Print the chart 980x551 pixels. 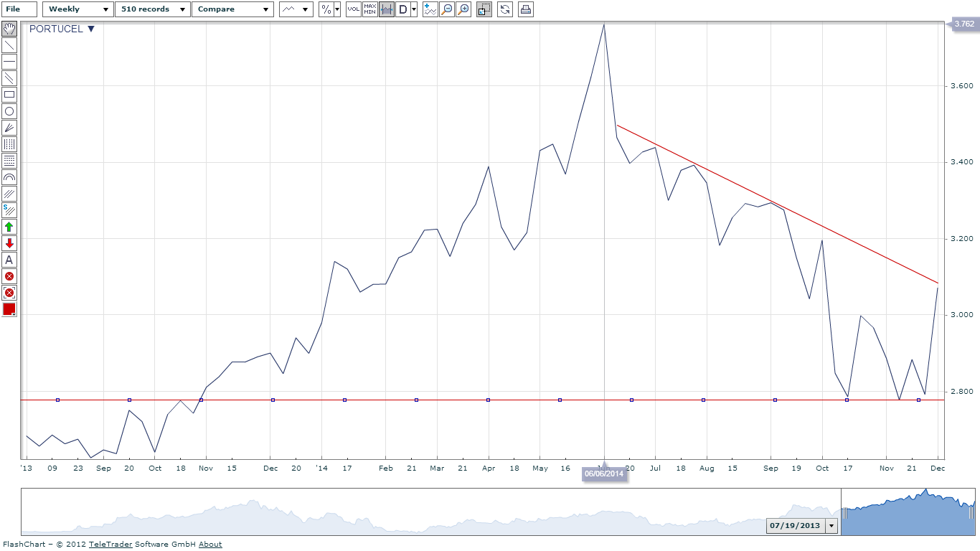tap(526, 9)
